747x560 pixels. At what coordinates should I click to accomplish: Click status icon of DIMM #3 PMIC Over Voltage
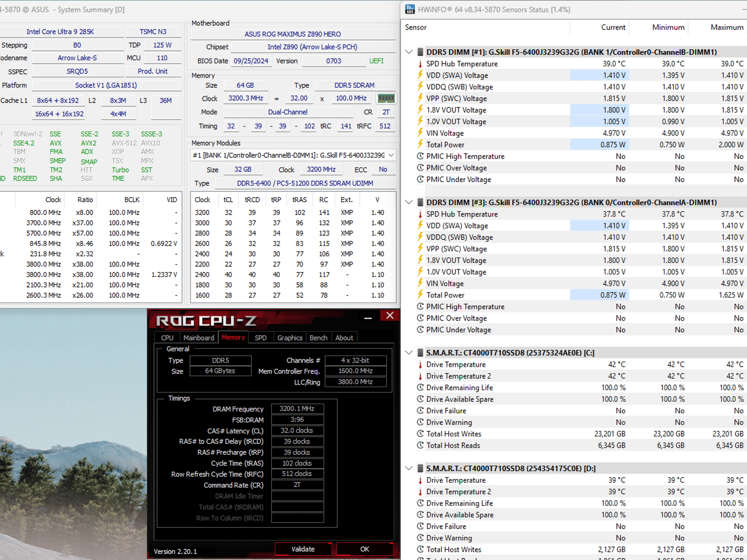(420, 318)
